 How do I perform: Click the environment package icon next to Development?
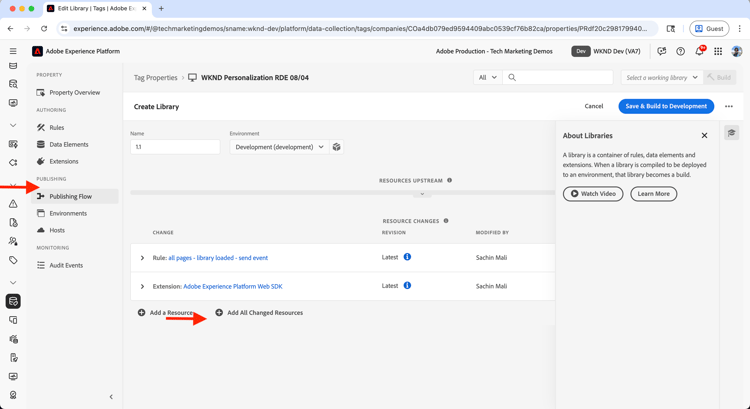click(337, 147)
